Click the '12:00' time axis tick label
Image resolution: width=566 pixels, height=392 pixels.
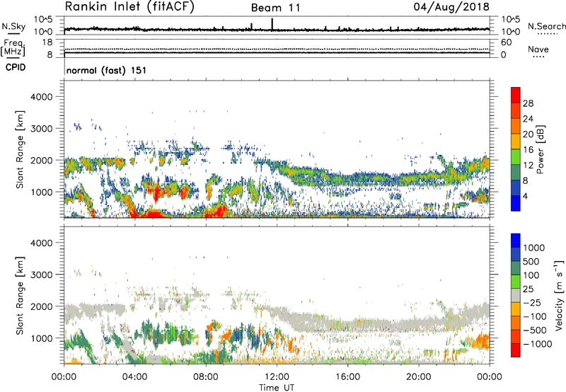click(277, 376)
